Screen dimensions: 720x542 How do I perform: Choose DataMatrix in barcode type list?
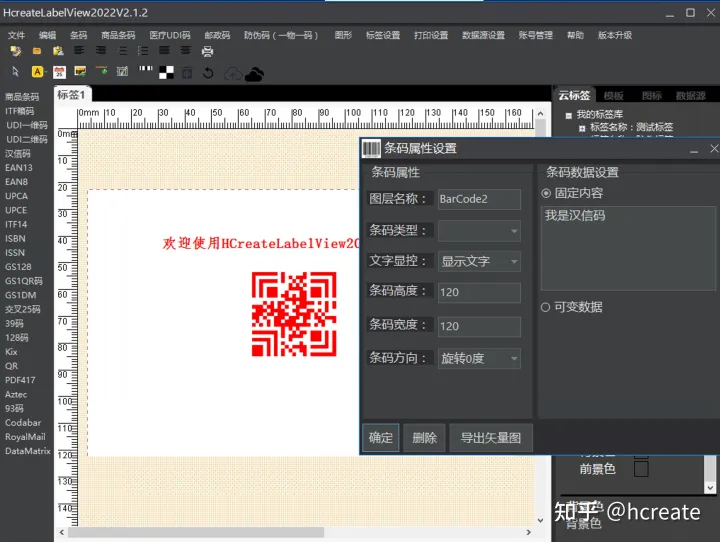coord(28,451)
